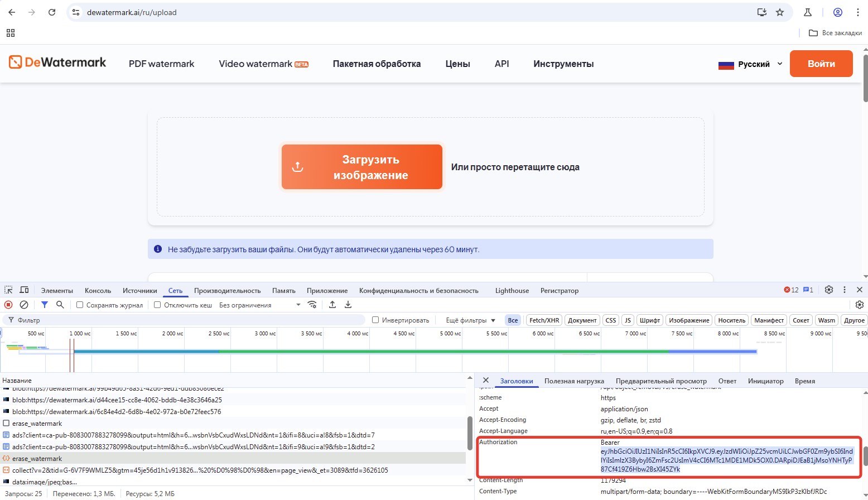Select element inspector tool in DevTools
The width and height of the screenshot is (868, 500).
[8, 290]
